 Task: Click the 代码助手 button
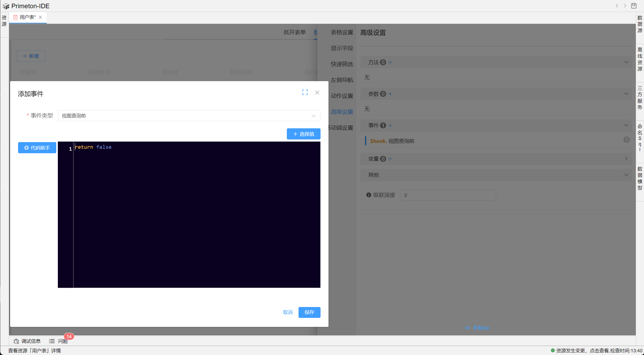(x=37, y=148)
